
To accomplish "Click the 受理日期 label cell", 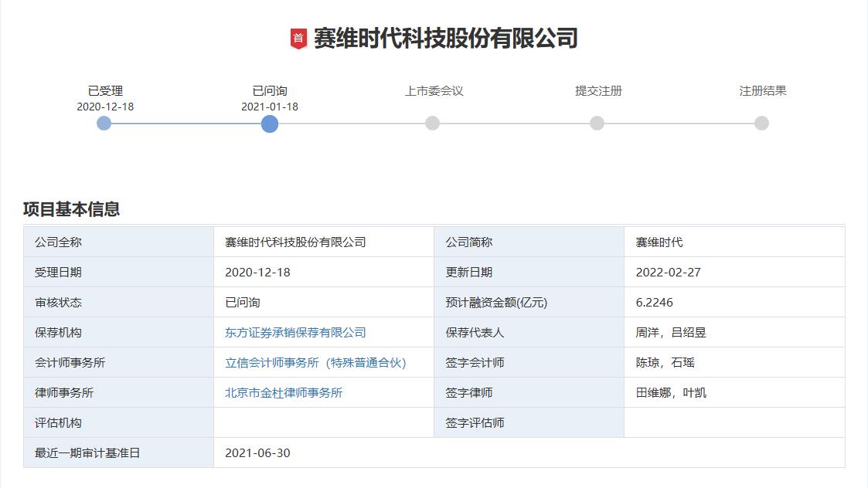I will (x=118, y=273).
